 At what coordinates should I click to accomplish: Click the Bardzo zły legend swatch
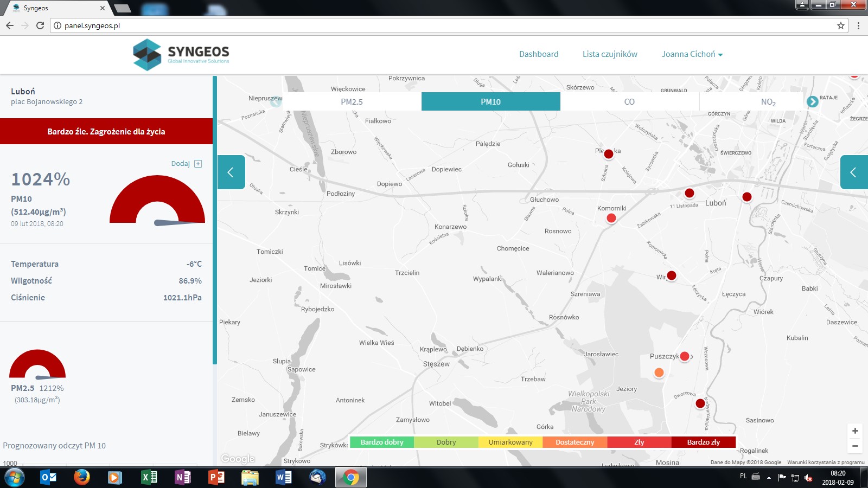(x=704, y=442)
